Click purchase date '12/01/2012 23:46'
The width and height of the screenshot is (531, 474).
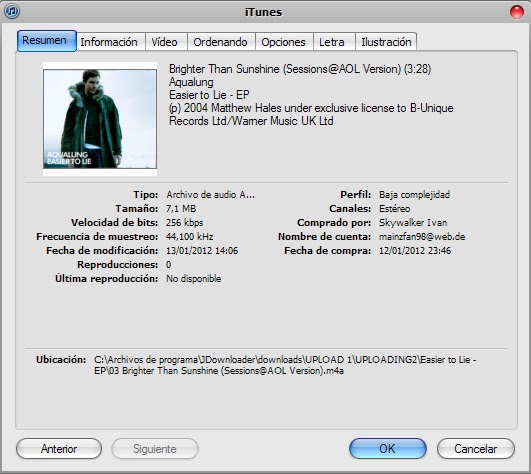click(415, 251)
